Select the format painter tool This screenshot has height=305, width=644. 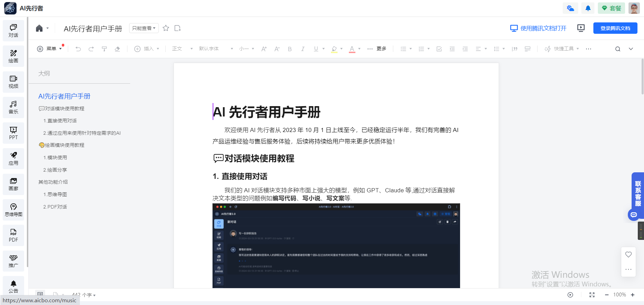pyautogui.click(x=104, y=49)
